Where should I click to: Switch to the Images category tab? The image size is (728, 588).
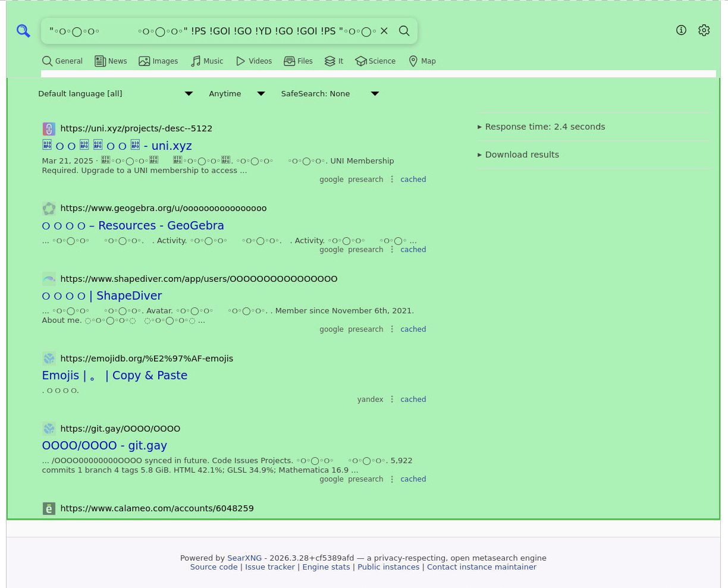pyautogui.click(x=158, y=61)
